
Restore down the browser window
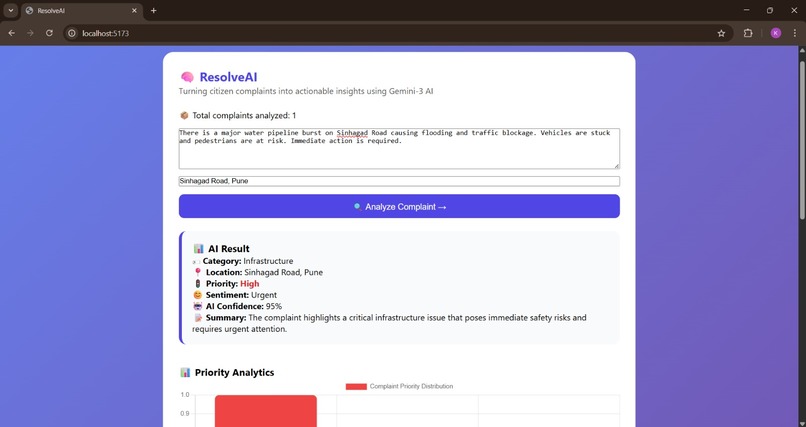(770, 10)
